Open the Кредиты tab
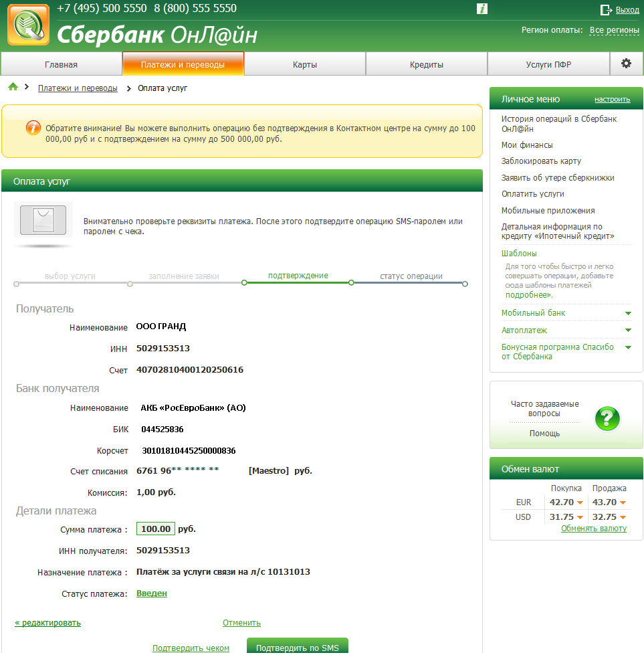Image resolution: width=644 pixels, height=655 pixels. click(427, 64)
